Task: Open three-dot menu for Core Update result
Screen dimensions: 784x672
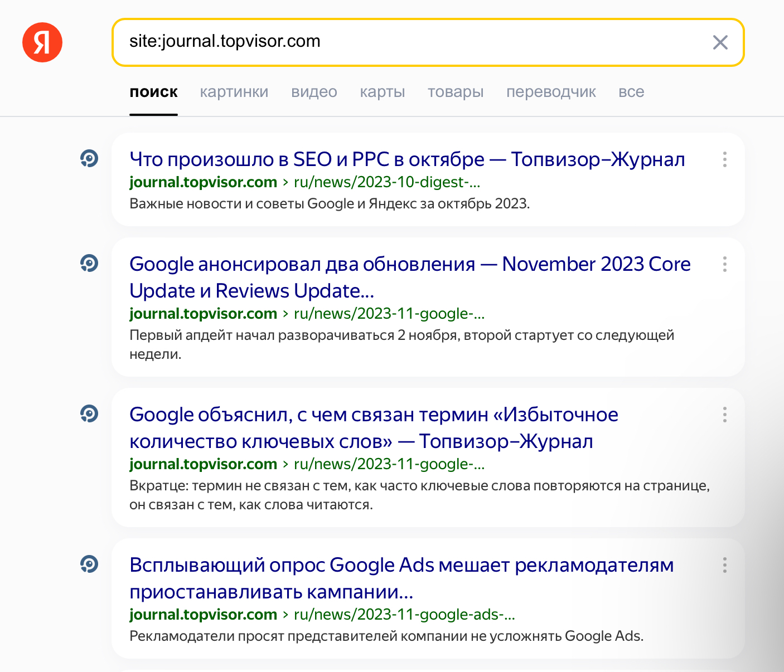Action: (724, 264)
